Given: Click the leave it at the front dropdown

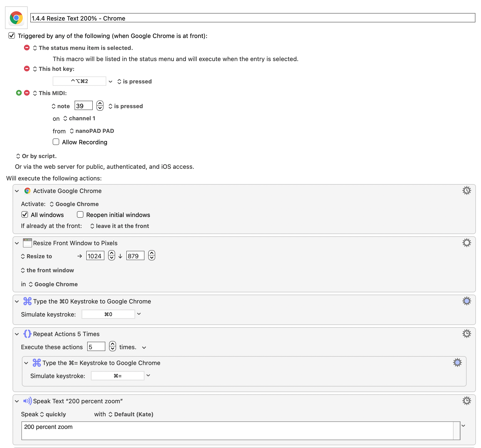Looking at the screenshot, I should tap(120, 226).
